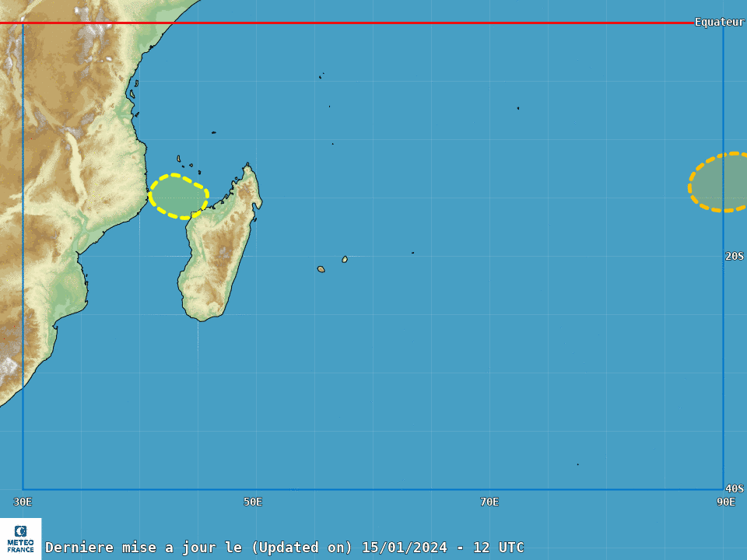747x560 pixels.
Task: Click the Meteo France logo
Action: click(20, 538)
